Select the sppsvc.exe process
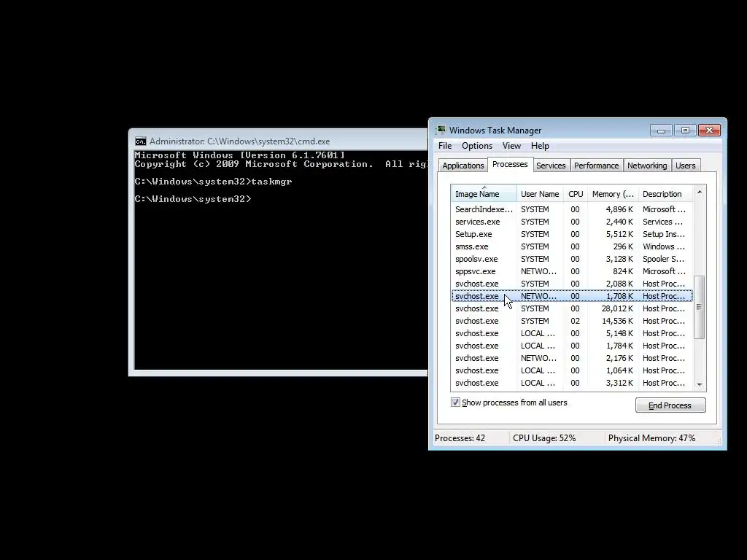The width and height of the screenshot is (747, 560). tap(572, 271)
